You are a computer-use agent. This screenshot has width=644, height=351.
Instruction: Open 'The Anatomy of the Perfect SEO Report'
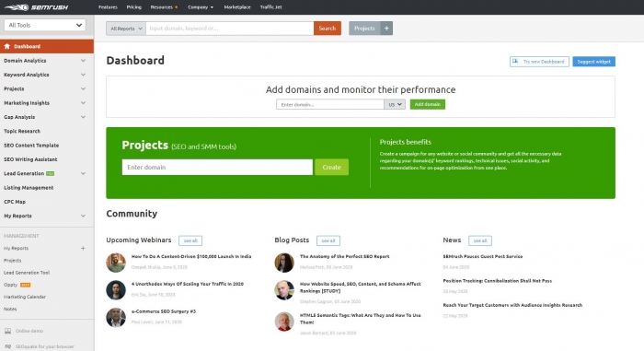coord(345,256)
